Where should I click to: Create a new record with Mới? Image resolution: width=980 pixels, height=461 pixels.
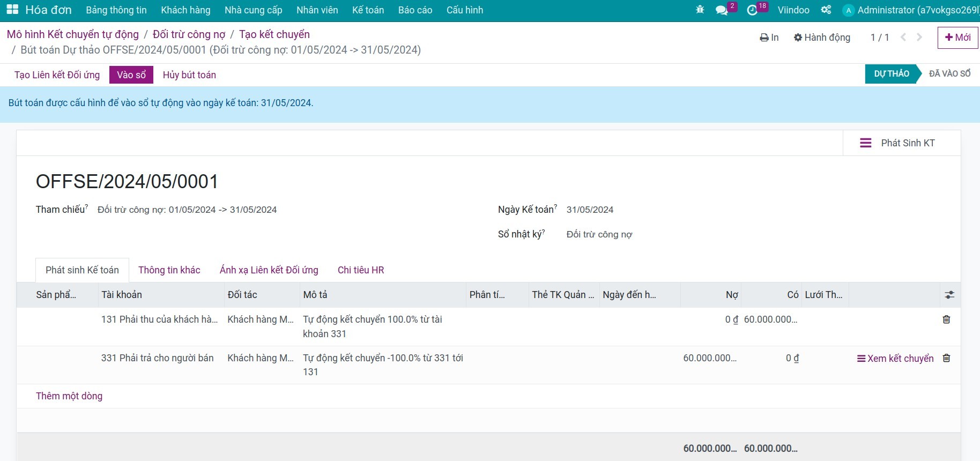[958, 38]
